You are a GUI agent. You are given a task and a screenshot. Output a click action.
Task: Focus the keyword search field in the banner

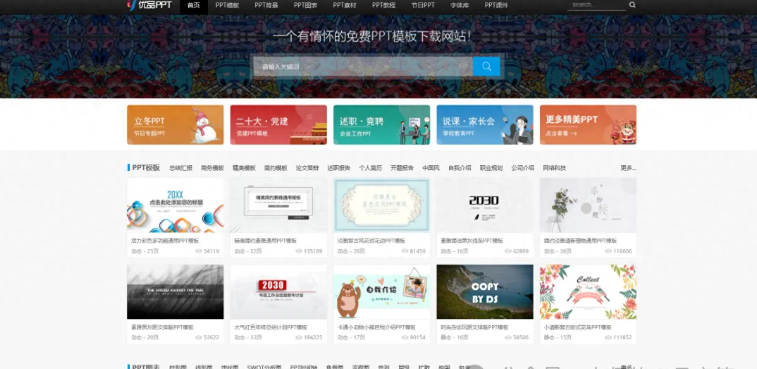tap(363, 67)
